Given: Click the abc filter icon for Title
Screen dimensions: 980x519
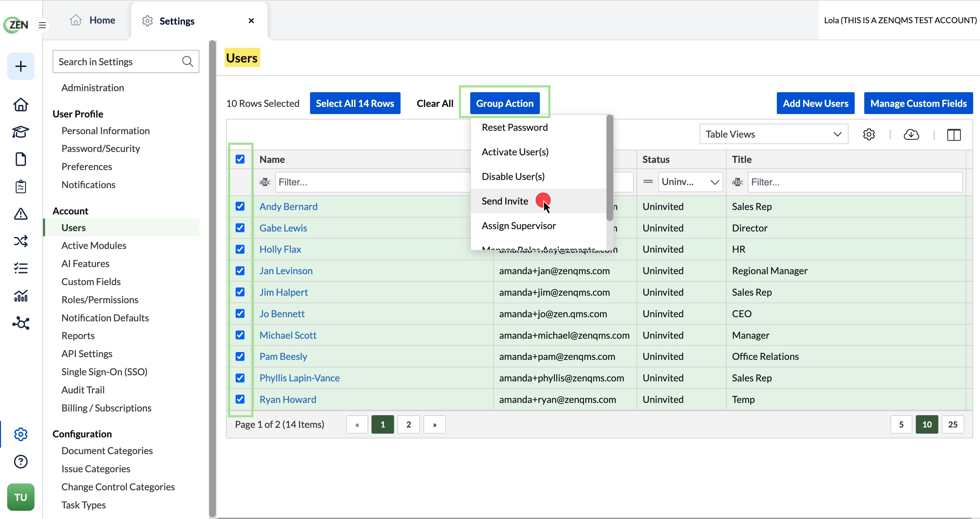Looking at the screenshot, I should (737, 182).
